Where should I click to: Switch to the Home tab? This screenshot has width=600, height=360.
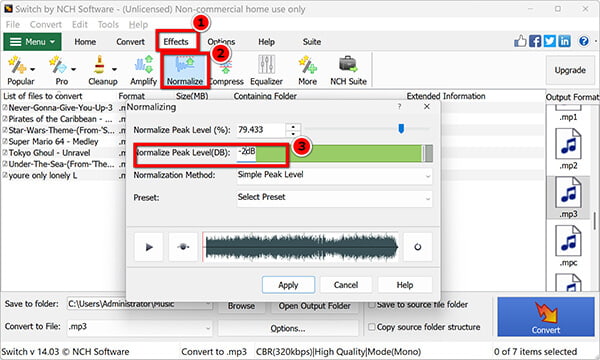(85, 42)
